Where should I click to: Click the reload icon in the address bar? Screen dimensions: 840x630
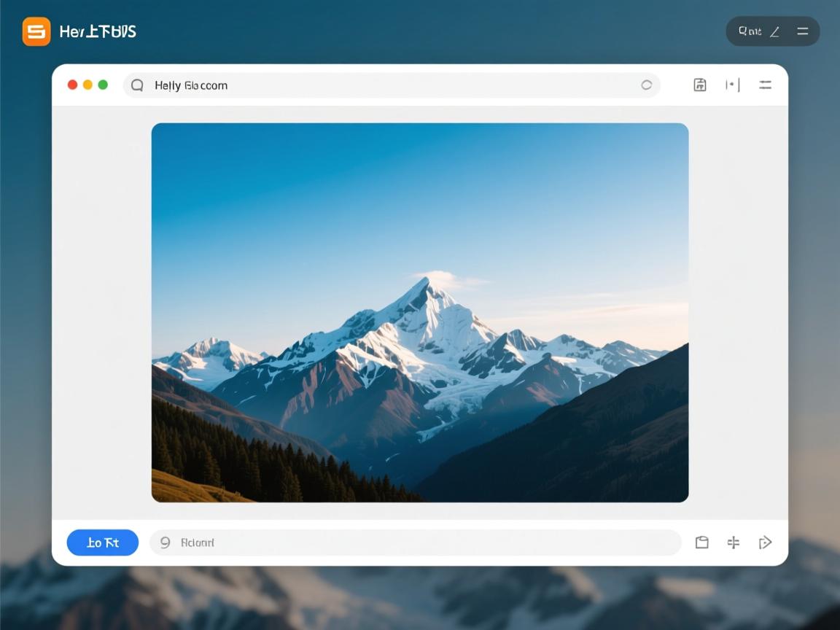tap(646, 85)
